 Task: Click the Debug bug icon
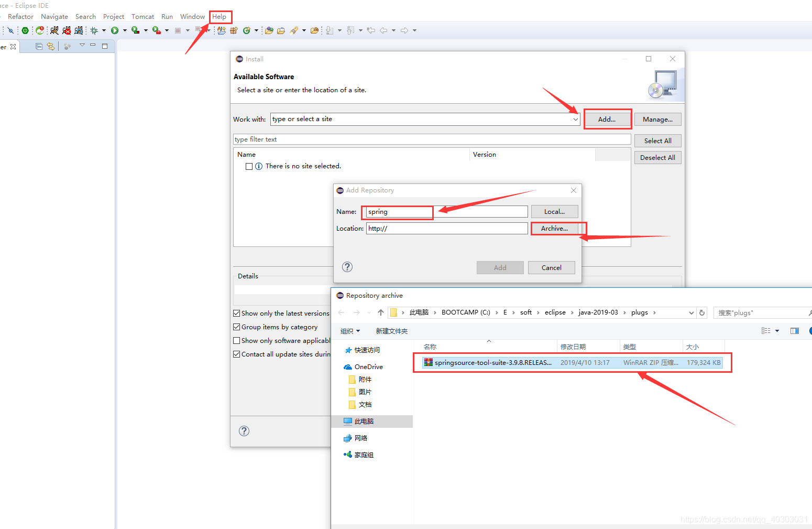(94, 30)
